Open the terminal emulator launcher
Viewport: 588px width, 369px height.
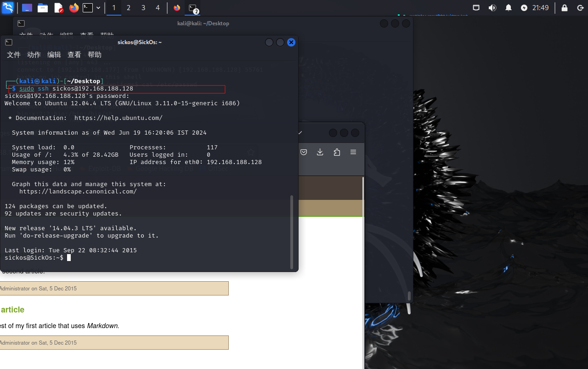tap(88, 8)
